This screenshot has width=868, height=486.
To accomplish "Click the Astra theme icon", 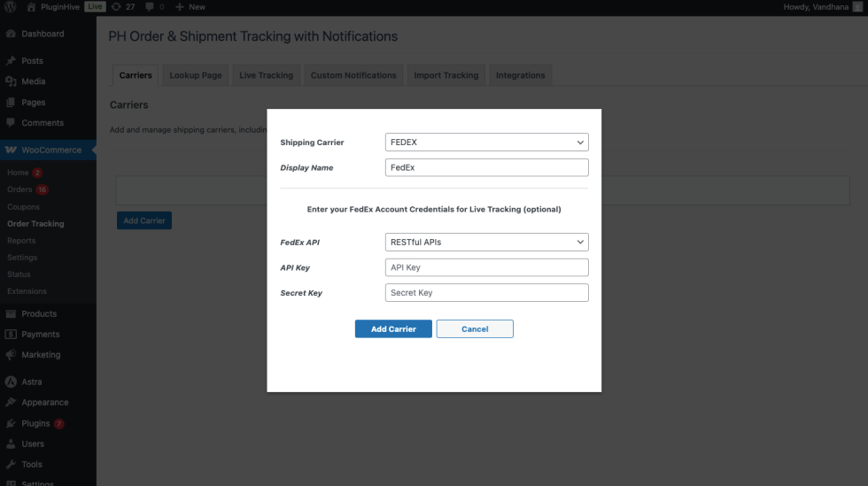I will tap(11, 382).
